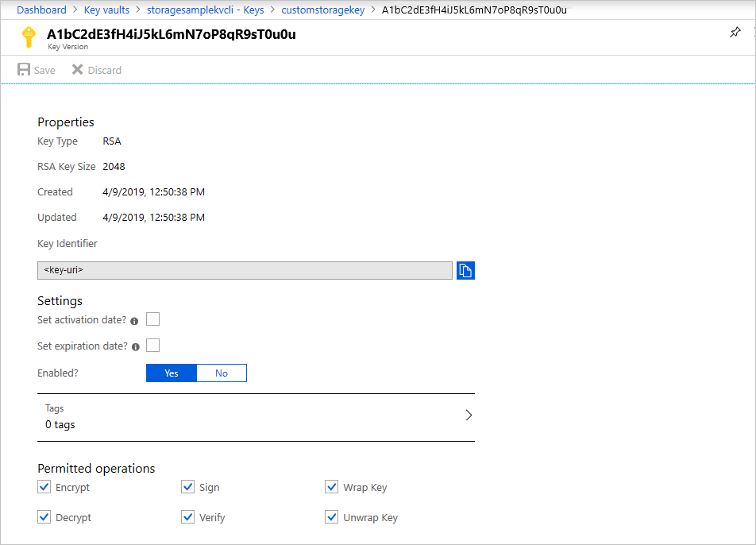Expand the Tags section
Screen dimensions: 756x545
[469, 415]
